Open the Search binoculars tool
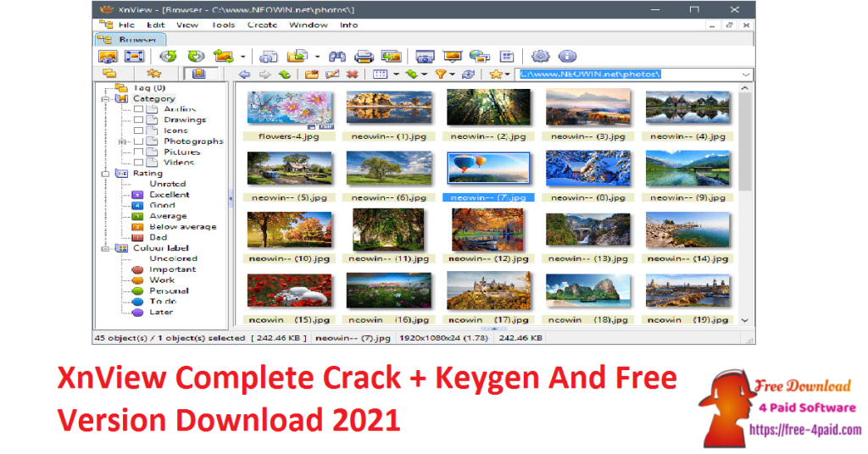Image resolution: width=868 pixels, height=454 pixels. pos(337,57)
